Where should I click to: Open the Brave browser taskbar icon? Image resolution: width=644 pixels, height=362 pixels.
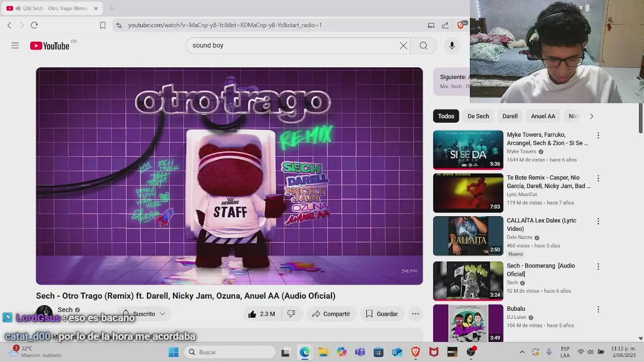pyautogui.click(x=416, y=352)
